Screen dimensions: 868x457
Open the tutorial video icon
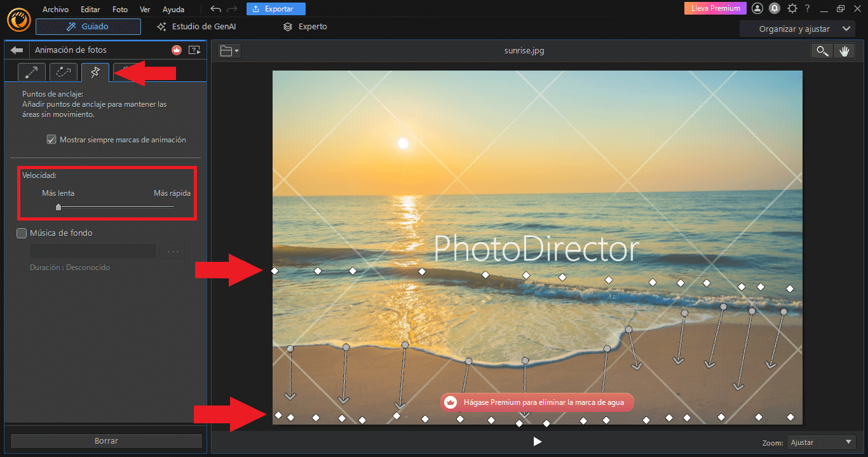tap(194, 50)
